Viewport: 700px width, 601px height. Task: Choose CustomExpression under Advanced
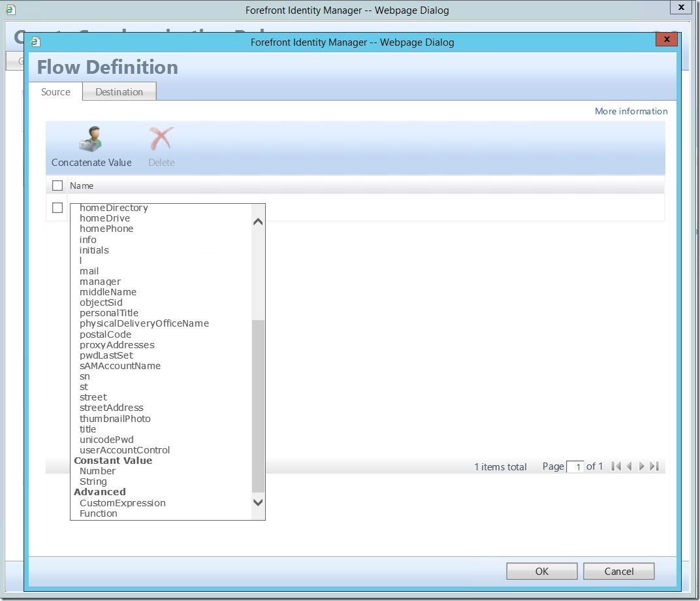point(122,503)
